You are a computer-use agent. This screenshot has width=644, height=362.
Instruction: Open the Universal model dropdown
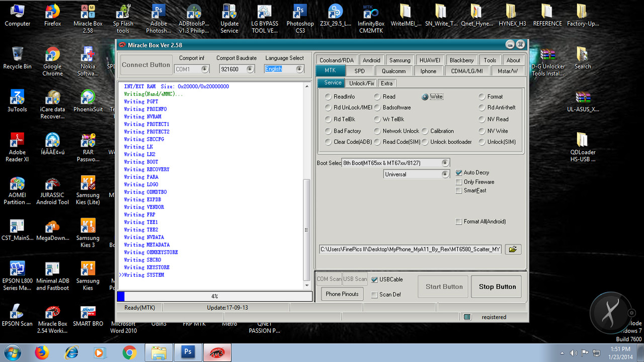point(445,174)
